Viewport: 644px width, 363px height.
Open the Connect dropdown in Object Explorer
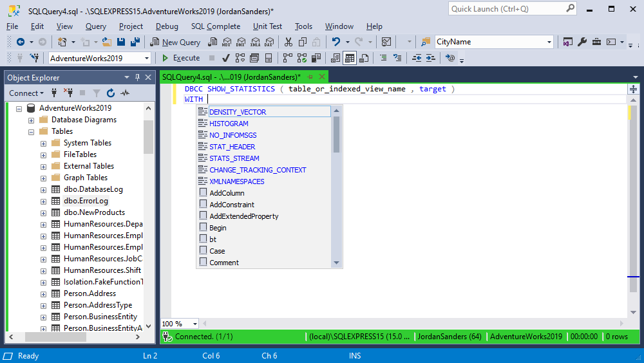(26, 93)
